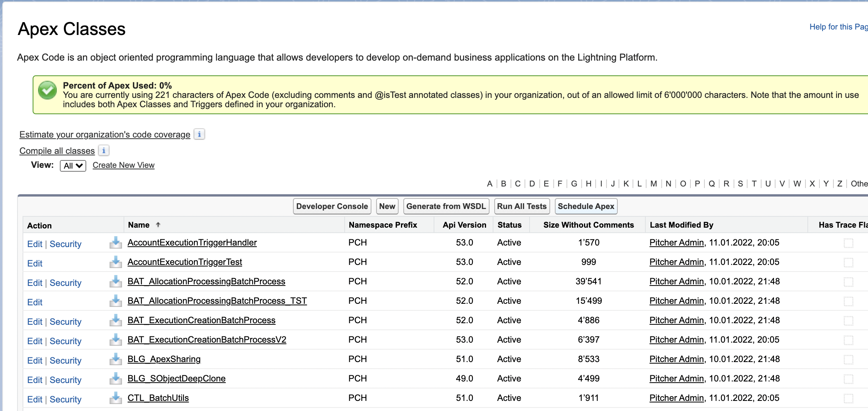Viewport: 868px width, 411px height.
Task: Open the BLG_SObjectDeepClone class link
Action: [x=176, y=379]
